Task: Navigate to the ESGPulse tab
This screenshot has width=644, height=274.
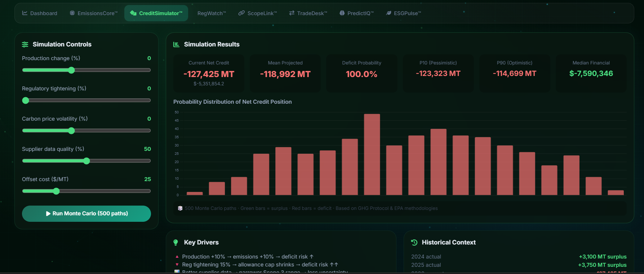Action: coord(403,13)
